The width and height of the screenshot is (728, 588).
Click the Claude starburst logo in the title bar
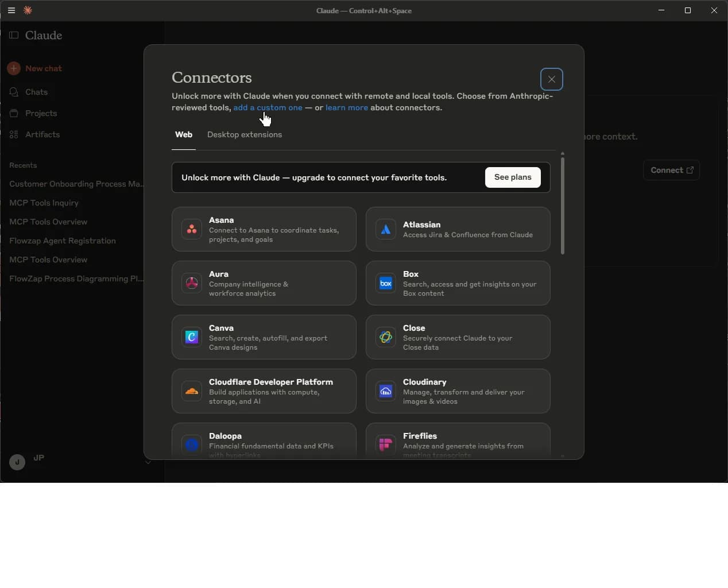[x=28, y=10]
